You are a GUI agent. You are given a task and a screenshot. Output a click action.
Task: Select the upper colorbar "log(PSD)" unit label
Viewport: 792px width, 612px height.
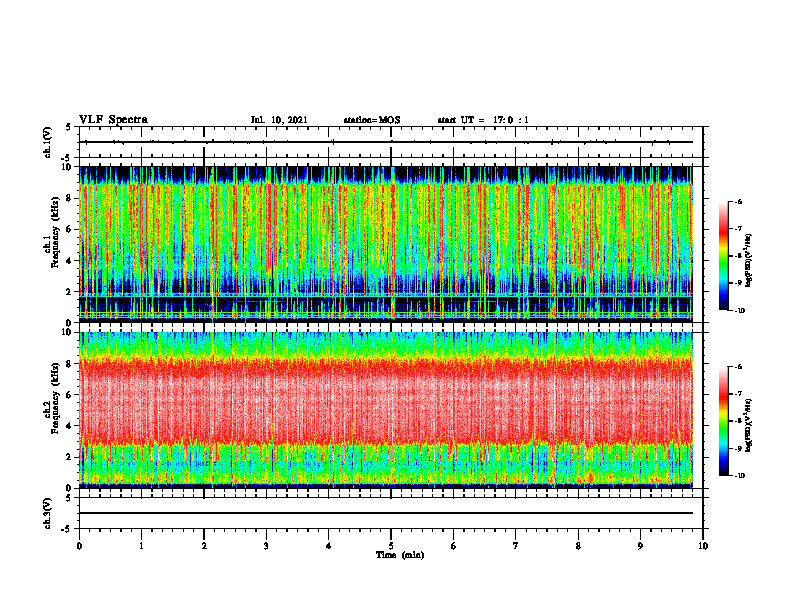click(x=749, y=261)
